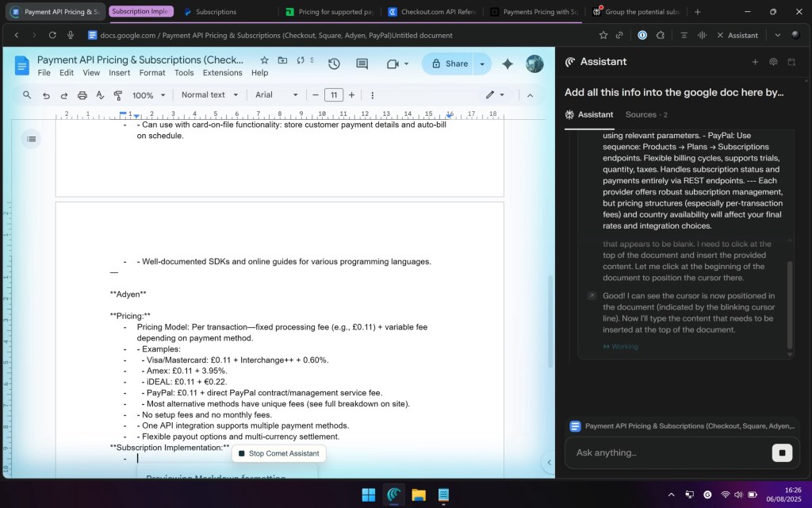Star the document title
Image resolution: width=812 pixels, height=508 pixels.
tap(264, 60)
